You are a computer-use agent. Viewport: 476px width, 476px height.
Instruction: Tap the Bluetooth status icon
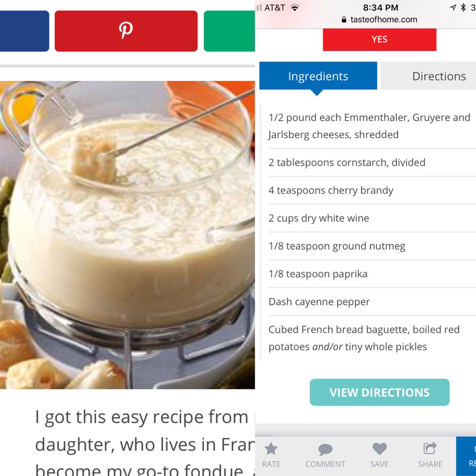click(463, 7)
